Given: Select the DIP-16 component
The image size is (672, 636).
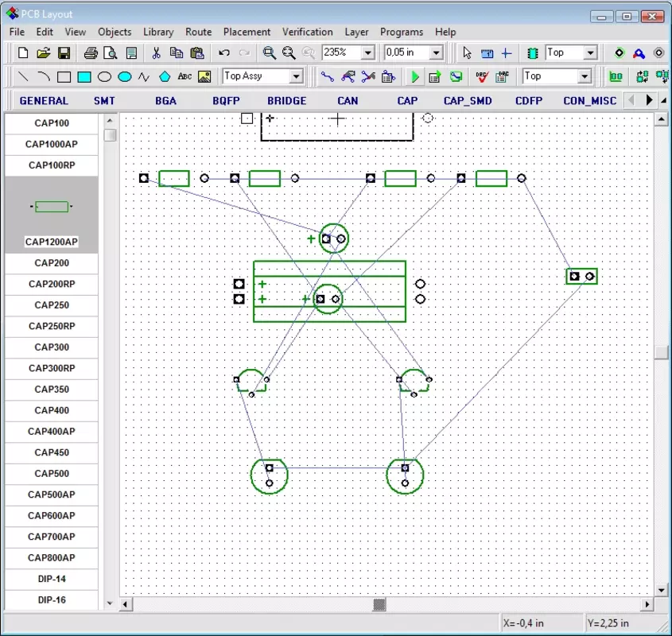Looking at the screenshot, I should tap(52, 600).
